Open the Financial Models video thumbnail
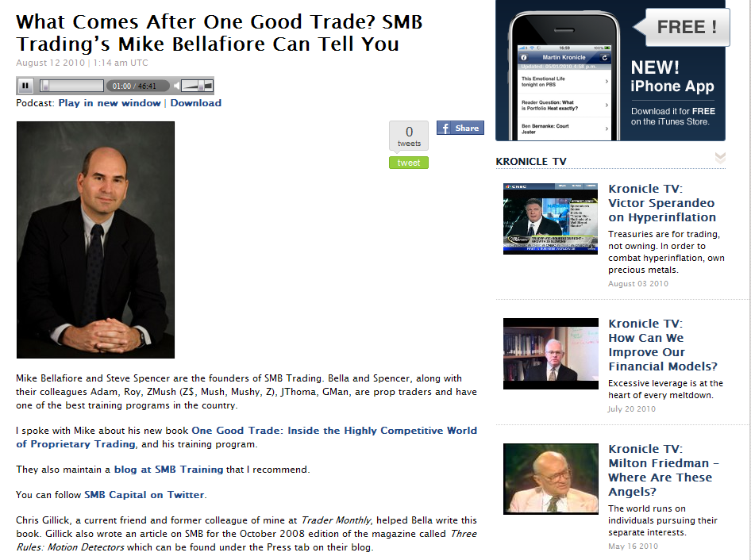 (551, 354)
